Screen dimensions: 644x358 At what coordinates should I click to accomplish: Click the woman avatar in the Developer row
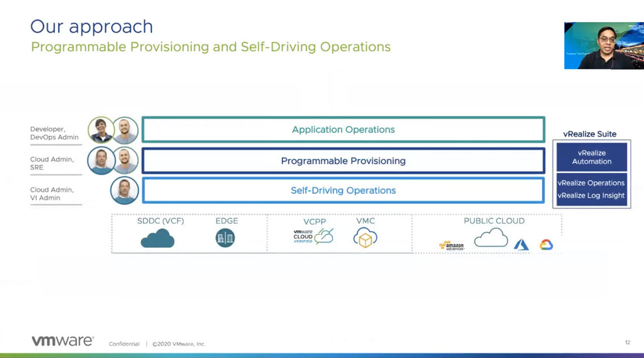tap(101, 130)
